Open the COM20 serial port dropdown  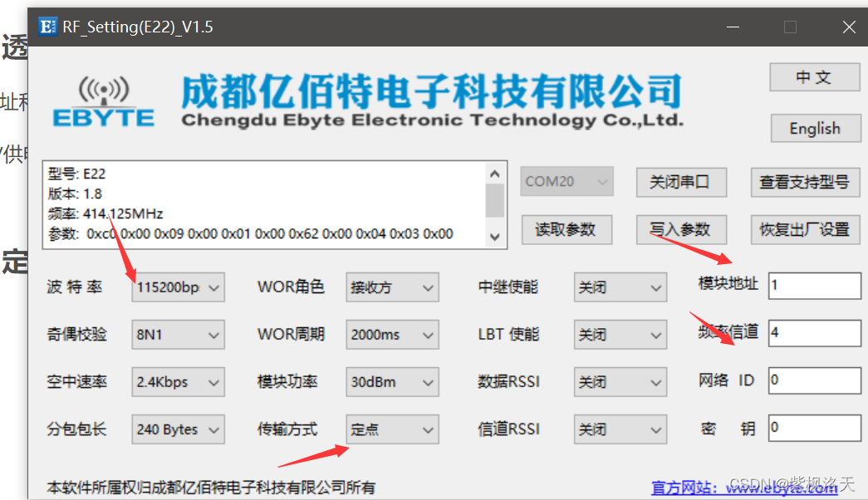pyautogui.click(x=566, y=182)
